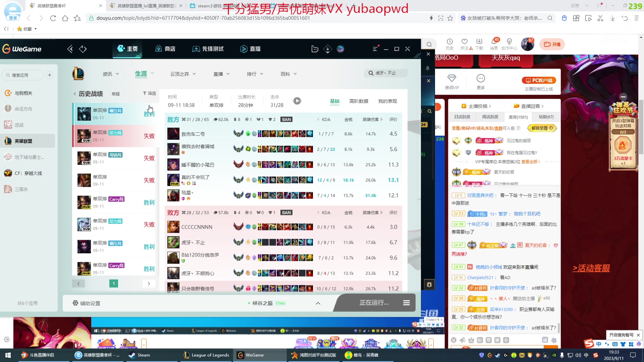644x362 pixels.
Task: Click the 虎牙丶不止 search field
Action: 386,73
